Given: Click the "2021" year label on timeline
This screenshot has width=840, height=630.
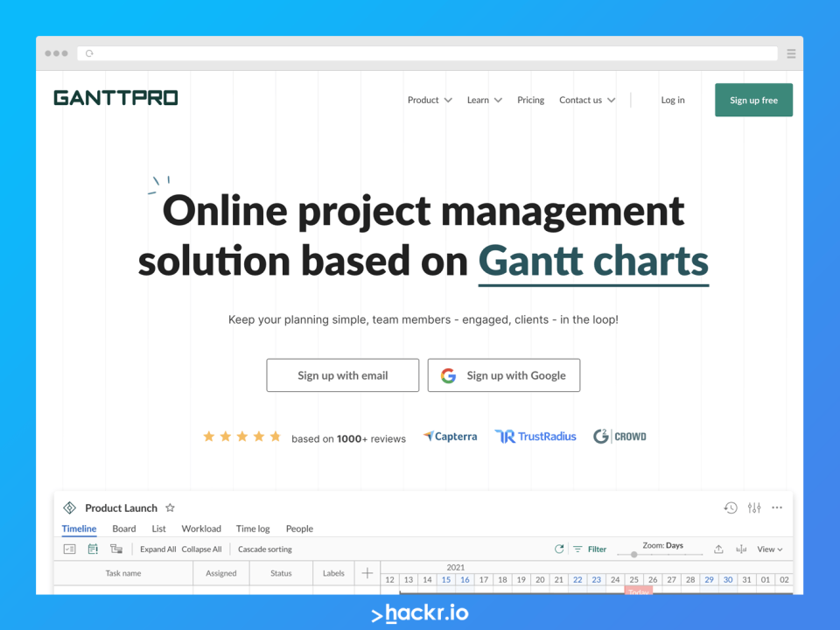Looking at the screenshot, I should pos(456,567).
